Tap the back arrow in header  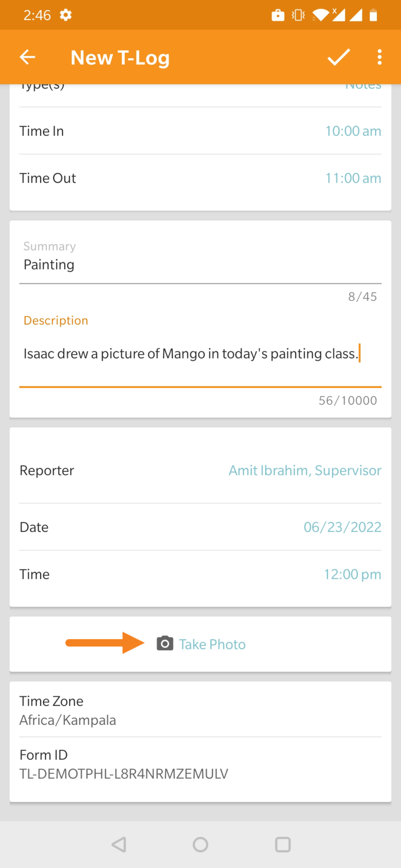click(28, 57)
